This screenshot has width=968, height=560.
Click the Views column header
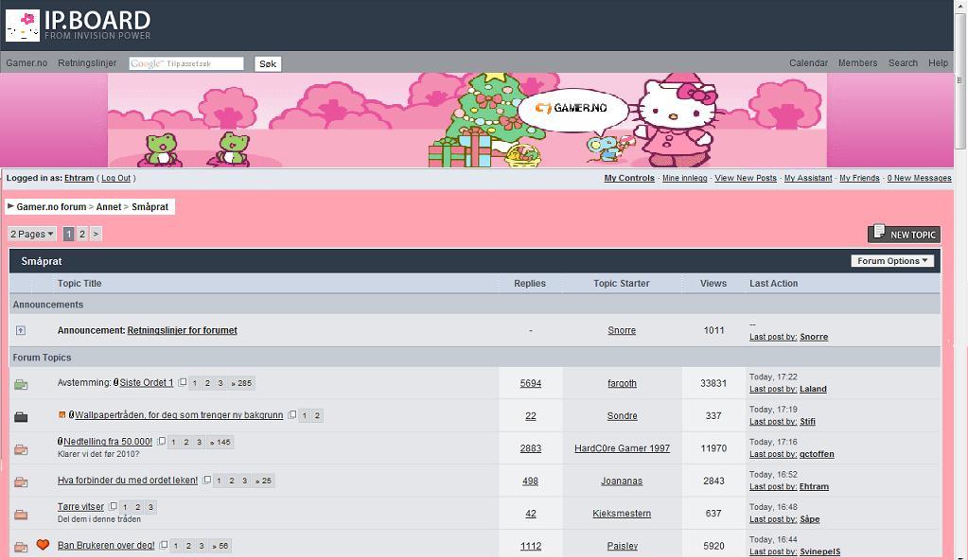pyautogui.click(x=713, y=284)
